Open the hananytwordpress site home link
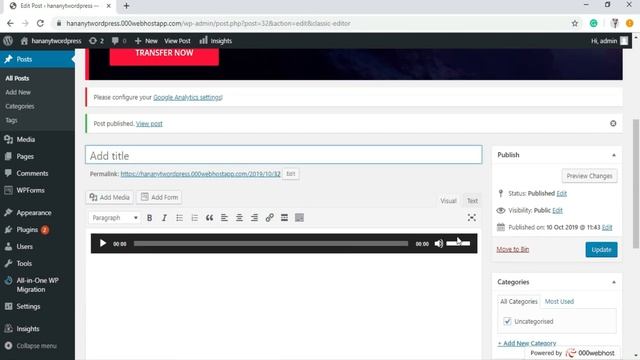640x360 pixels. (x=51, y=41)
